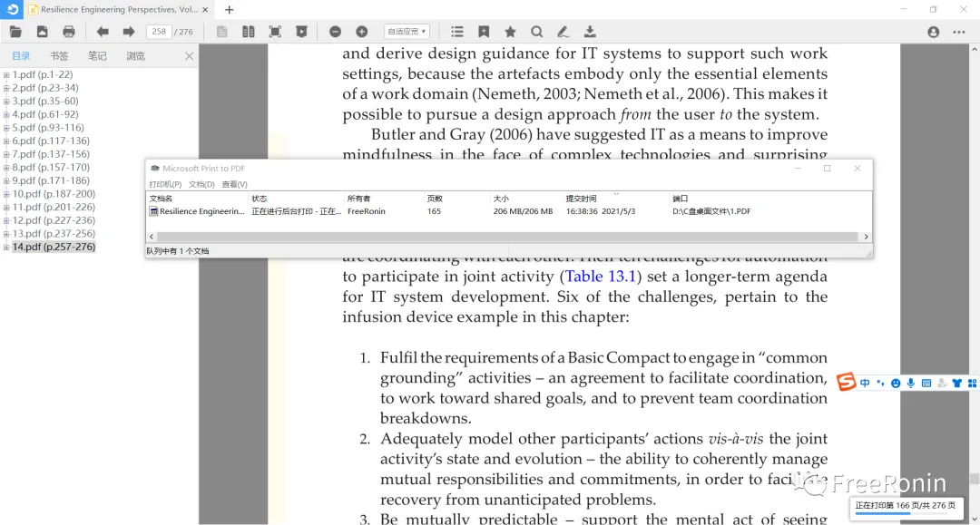Expand the 1.pdf (p.1-22) tree node

tap(6, 75)
